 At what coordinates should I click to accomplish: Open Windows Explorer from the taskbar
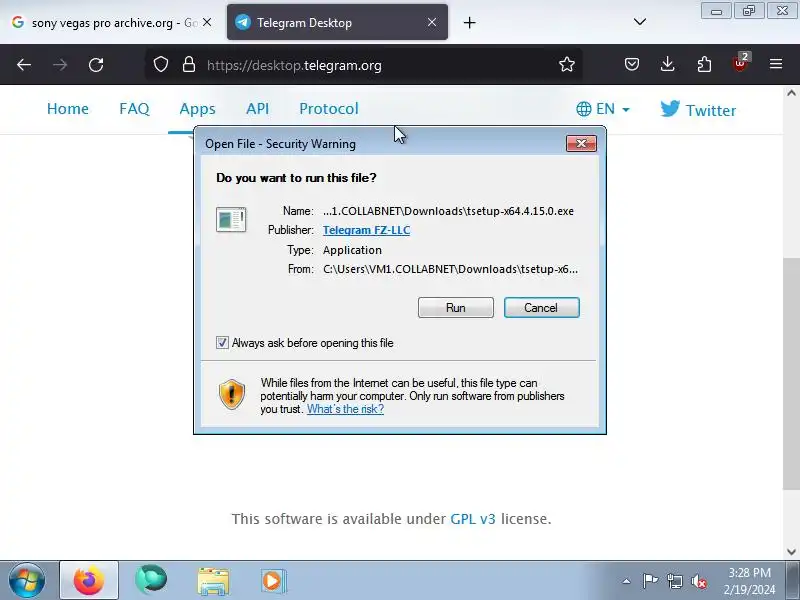(x=213, y=581)
